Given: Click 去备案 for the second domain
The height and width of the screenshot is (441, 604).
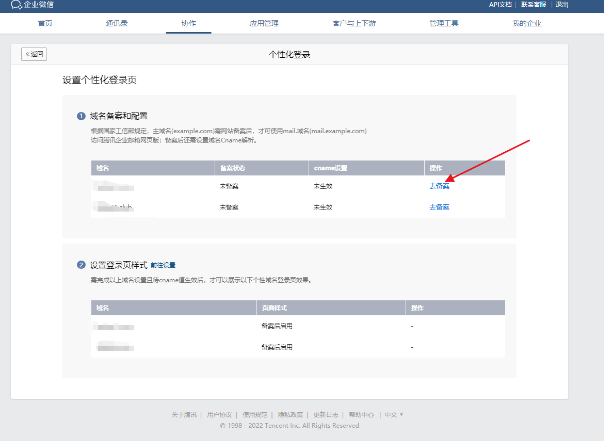Looking at the screenshot, I should point(439,207).
